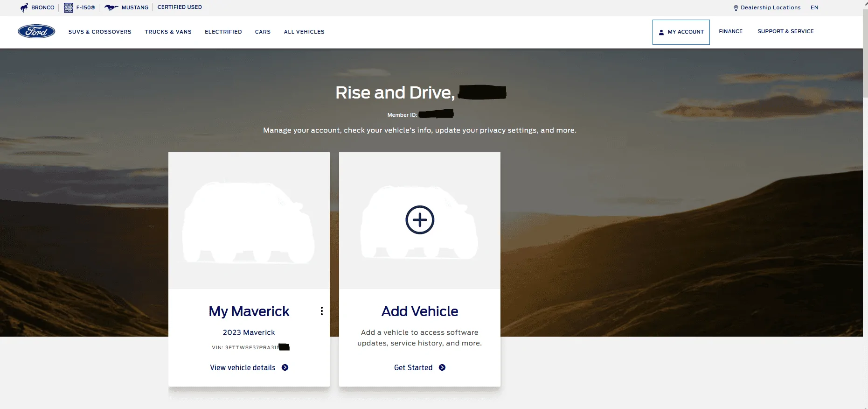Screen dimensions: 868x409
Task: Click the Member ID label
Action: tap(402, 115)
